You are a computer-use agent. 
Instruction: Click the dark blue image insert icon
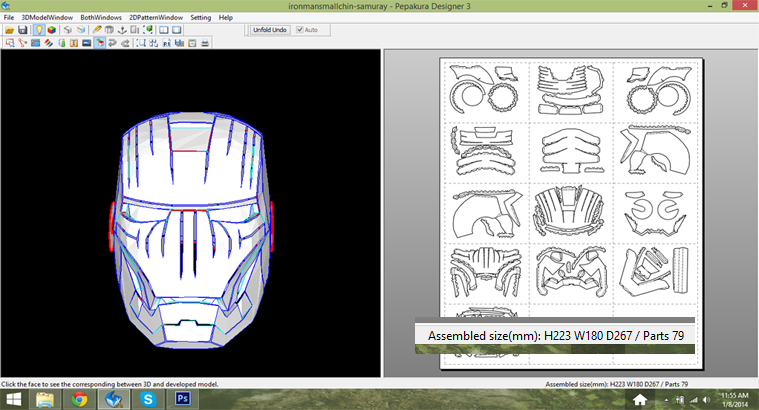pyautogui.click(x=87, y=43)
